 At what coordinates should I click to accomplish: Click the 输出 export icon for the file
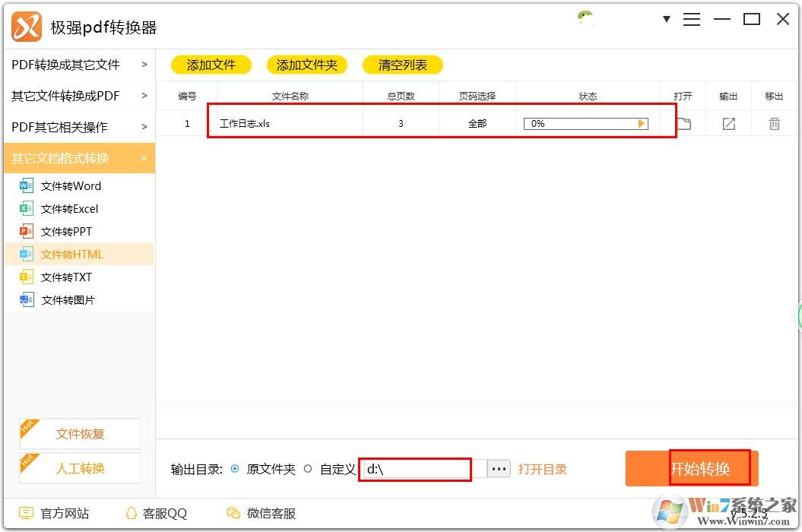click(x=728, y=122)
